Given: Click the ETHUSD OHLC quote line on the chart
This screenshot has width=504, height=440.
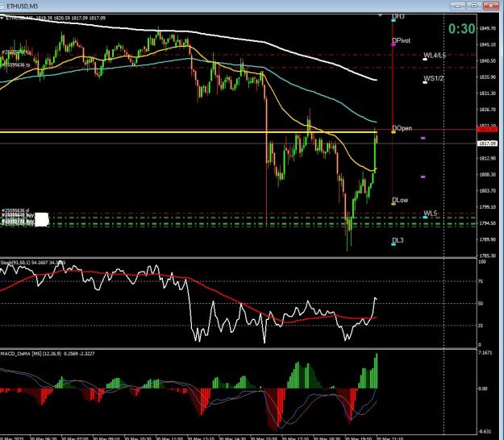Looking at the screenshot, I should pyautogui.click(x=56, y=19).
